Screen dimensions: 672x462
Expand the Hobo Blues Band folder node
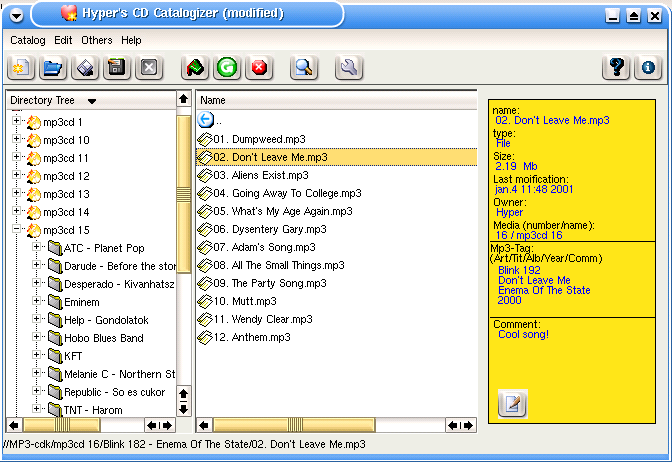(x=36, y=336)
